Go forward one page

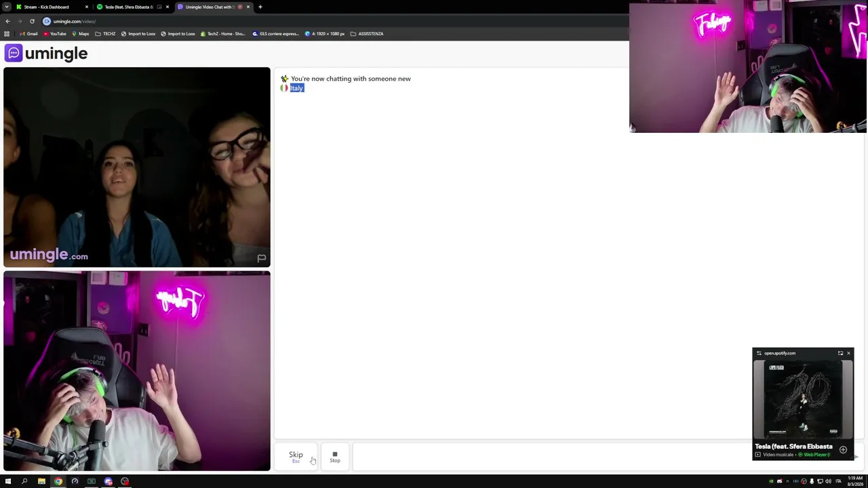point(20,21)
